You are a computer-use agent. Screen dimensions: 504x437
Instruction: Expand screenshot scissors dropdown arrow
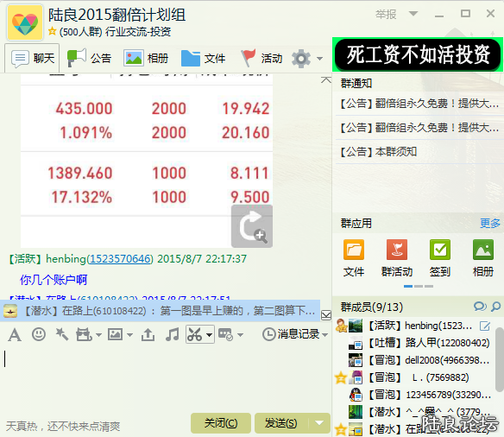(x=209, y=335)
